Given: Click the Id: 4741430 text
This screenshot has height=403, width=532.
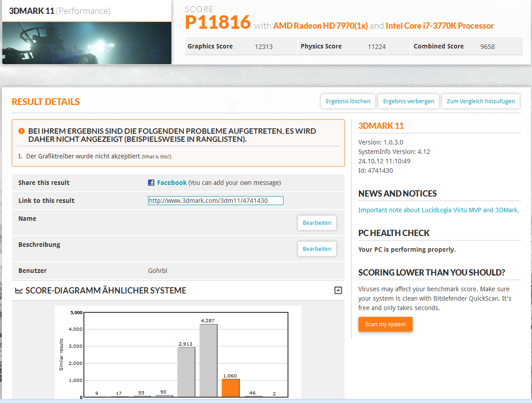Looking at the screenshot, I should 375,171.
